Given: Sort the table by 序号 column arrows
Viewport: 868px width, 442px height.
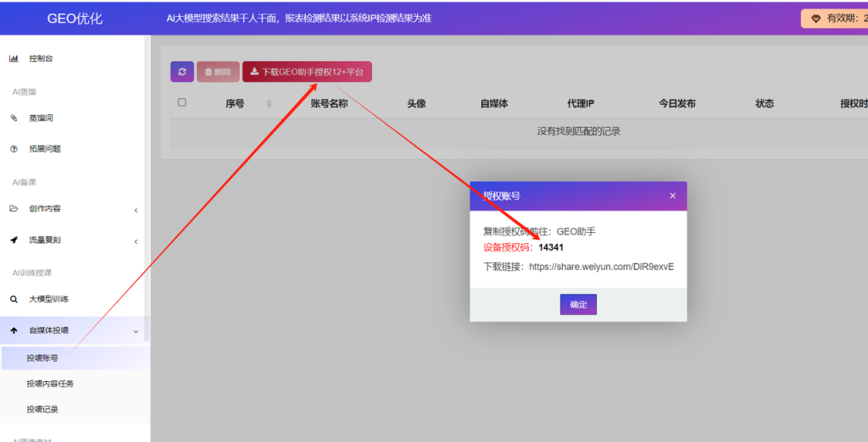Looking at the screenshot, I should tap(269, 103).
